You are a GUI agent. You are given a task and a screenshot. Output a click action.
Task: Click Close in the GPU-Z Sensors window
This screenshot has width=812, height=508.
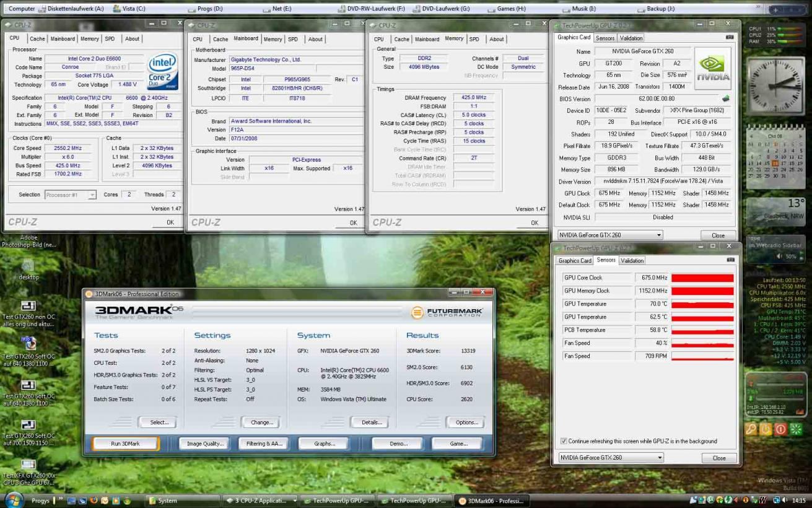point(718,458)
